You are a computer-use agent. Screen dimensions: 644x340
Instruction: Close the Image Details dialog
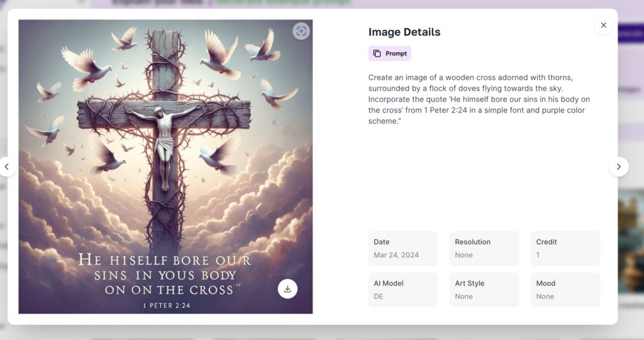click(603, 25)
